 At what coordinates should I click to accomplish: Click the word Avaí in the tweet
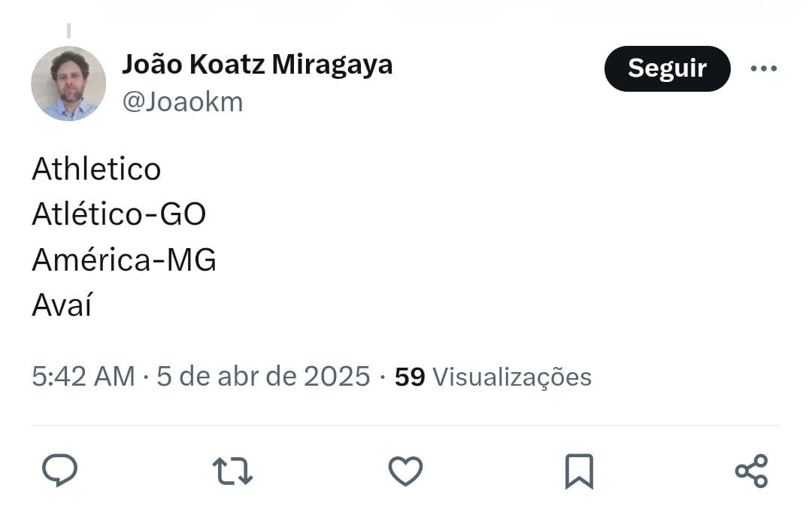point(62,305)
